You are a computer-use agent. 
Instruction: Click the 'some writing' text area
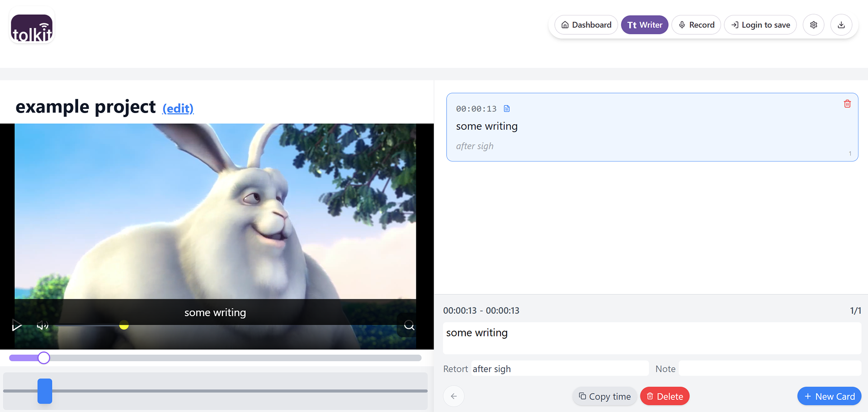[x=652, y=338]
